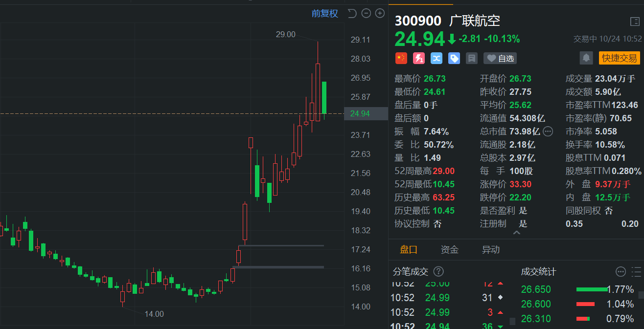The image size is (644, 329).
Task: Click the 最高价 value 26.73
Action: click(435, 79)
